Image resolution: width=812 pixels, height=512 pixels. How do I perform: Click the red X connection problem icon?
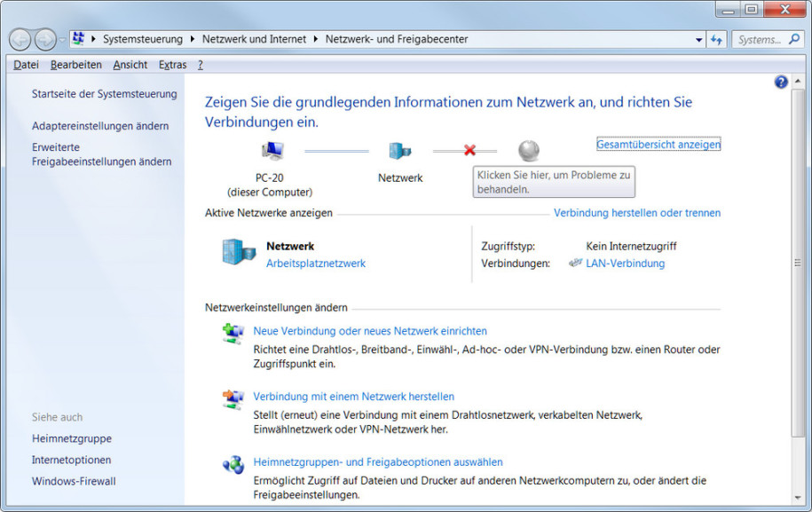(469, 150)
